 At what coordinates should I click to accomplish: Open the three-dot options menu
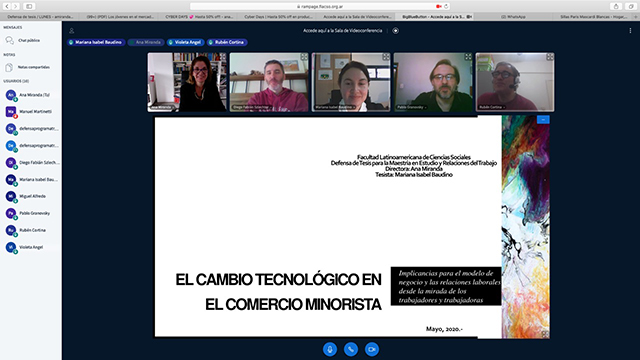click(x=630, y=31)
